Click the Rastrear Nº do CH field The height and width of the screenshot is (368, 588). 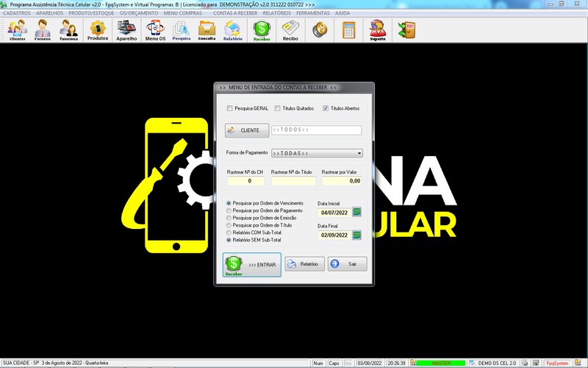click(245, 181)
